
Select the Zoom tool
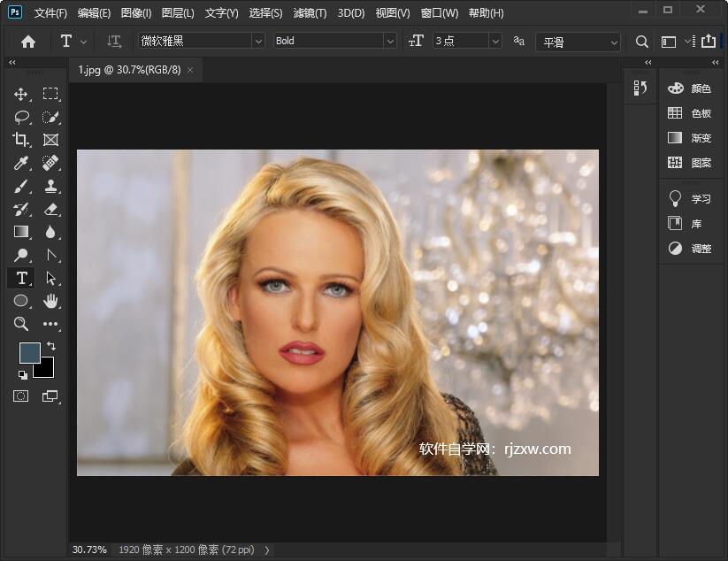pyautogui.click(x=21, y=324)
